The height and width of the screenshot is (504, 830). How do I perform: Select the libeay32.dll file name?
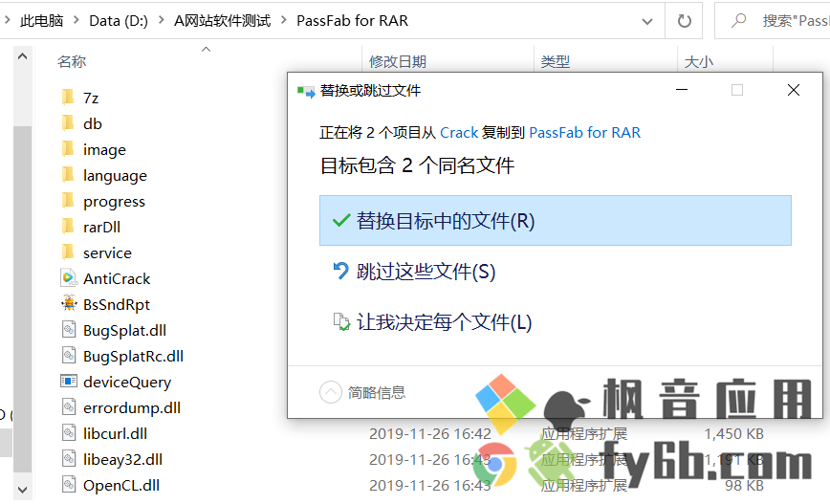tap(122, 459)
